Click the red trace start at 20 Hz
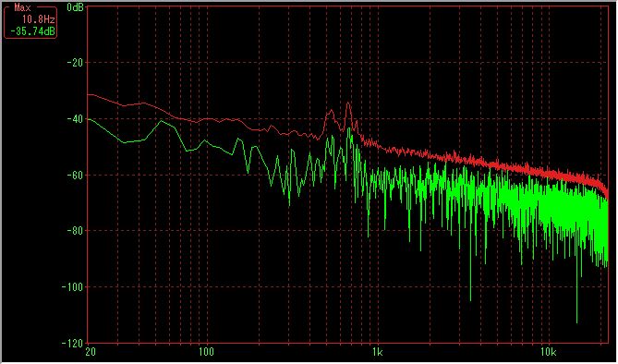This screenshot has width=618, height=364. click(89, 94)
